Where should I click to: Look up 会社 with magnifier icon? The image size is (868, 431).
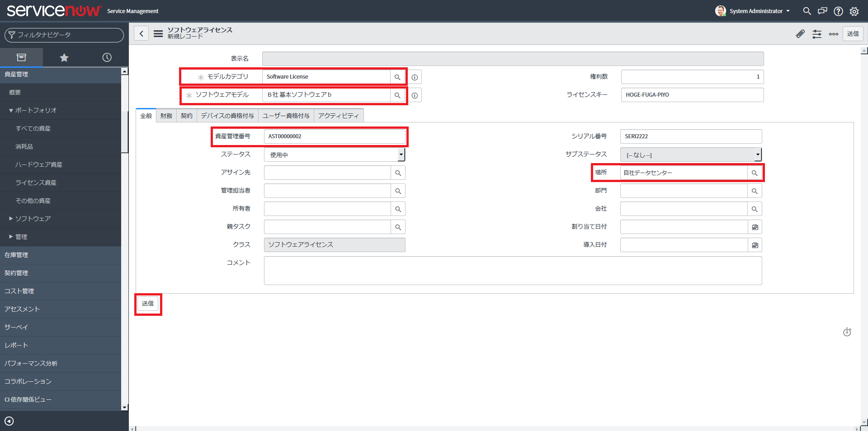(755, 209)
